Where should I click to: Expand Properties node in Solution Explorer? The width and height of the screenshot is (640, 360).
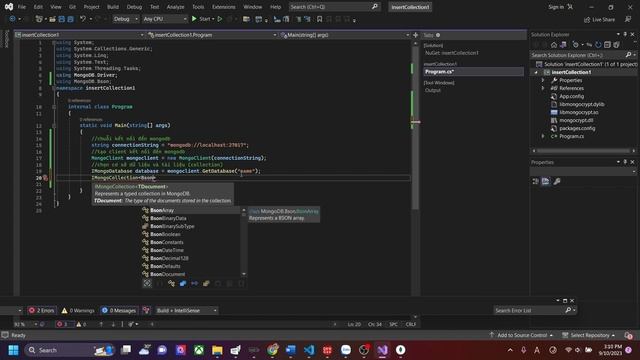(543, 80)
